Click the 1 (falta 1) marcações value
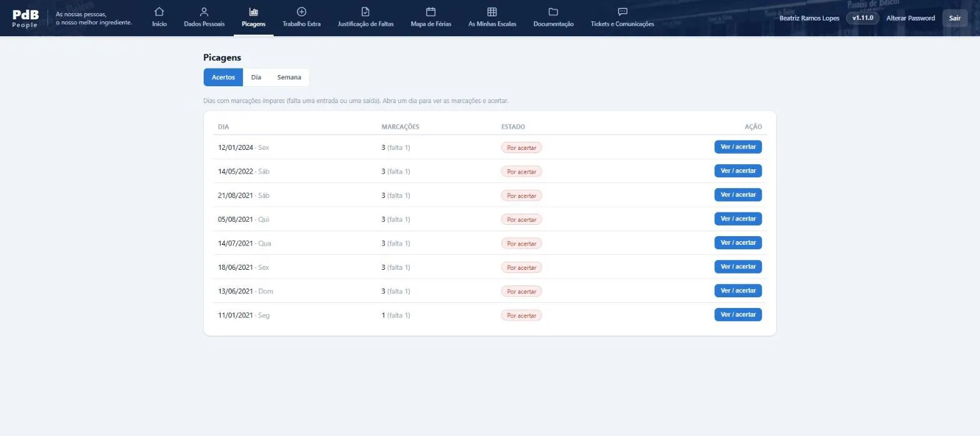980x436 pixels. [396, 315]
